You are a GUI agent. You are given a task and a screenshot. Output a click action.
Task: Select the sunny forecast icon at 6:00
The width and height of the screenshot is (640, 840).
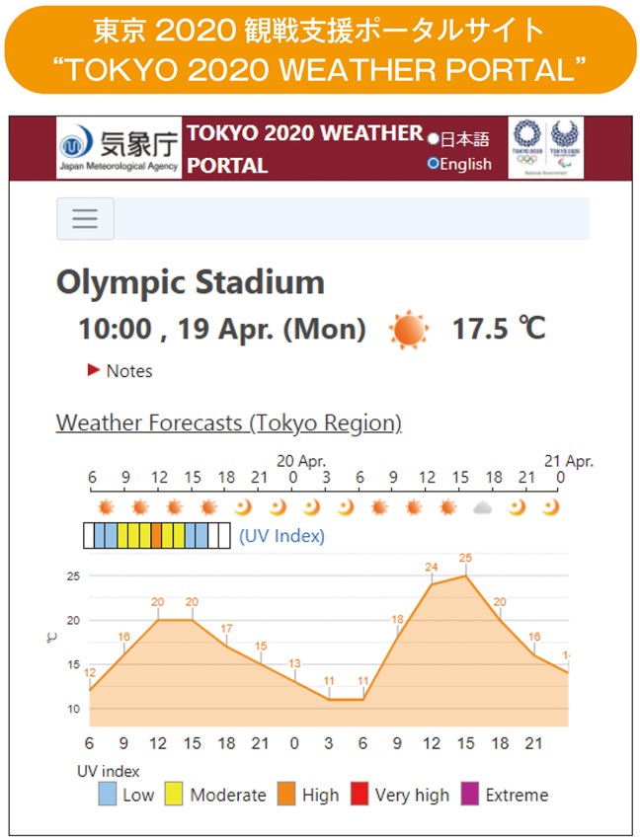(x=104, y=504)
